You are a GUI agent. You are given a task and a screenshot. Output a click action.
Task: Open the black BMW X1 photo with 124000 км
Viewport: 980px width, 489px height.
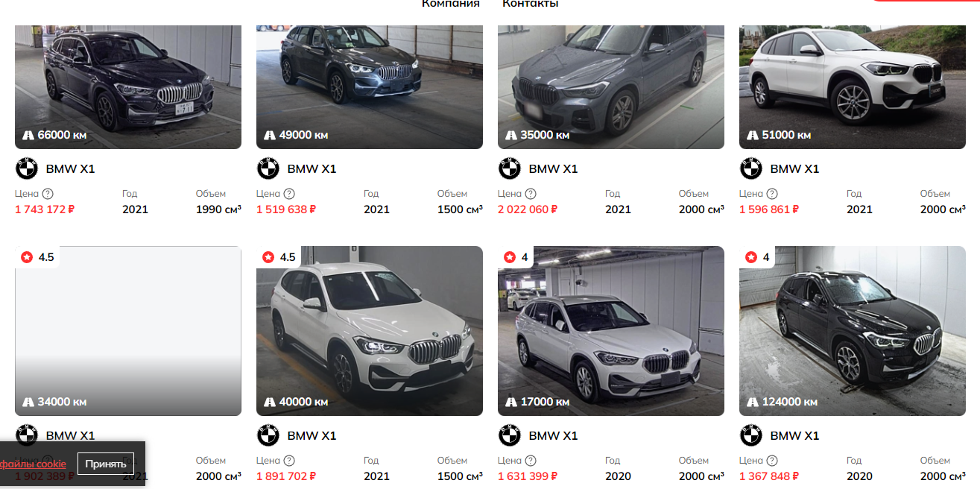pyautogui.click(x=853, y=331)
